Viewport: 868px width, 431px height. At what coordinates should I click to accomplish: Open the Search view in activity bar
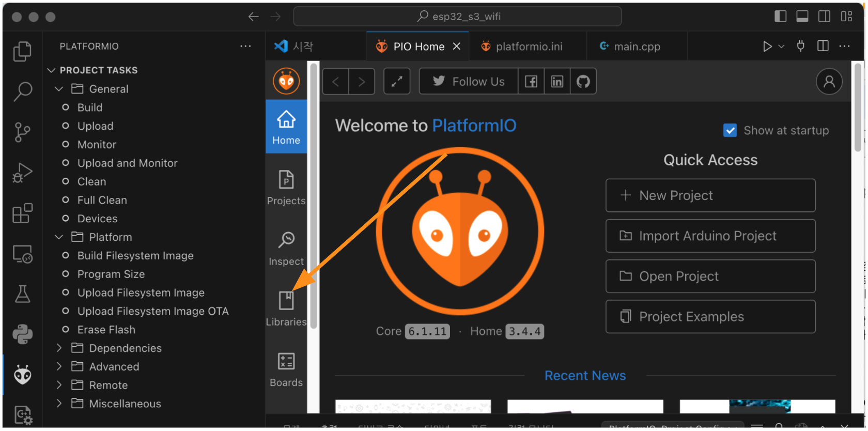(x=22, y=92)
